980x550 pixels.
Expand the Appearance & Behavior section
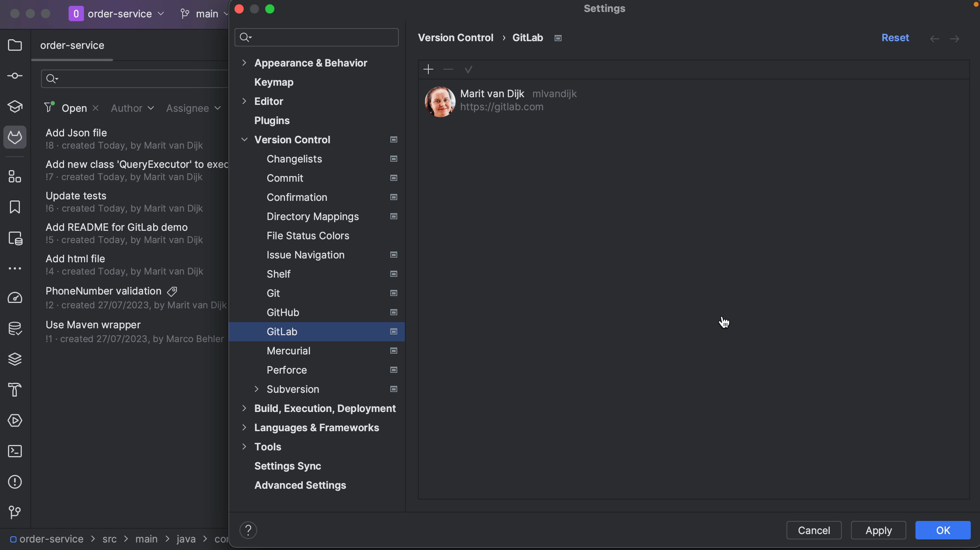point(244,63)
